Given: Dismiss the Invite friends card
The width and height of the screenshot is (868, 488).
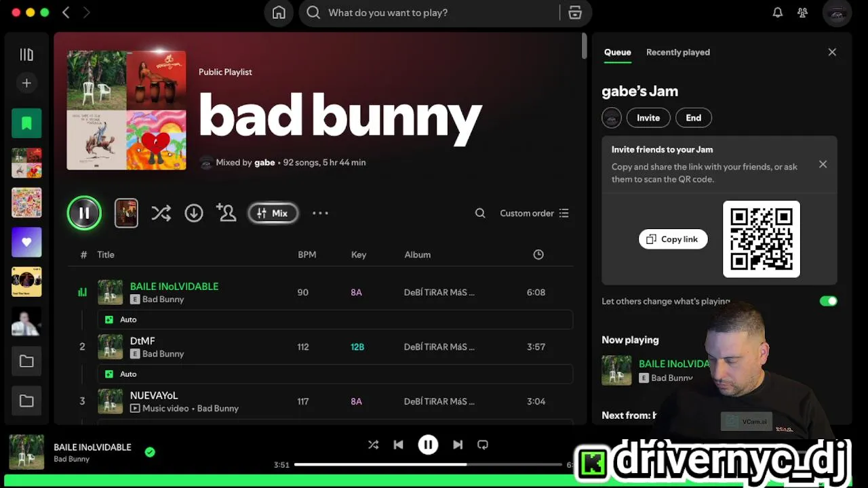Looking at the screenshot, I should click(x=823, y=164).
